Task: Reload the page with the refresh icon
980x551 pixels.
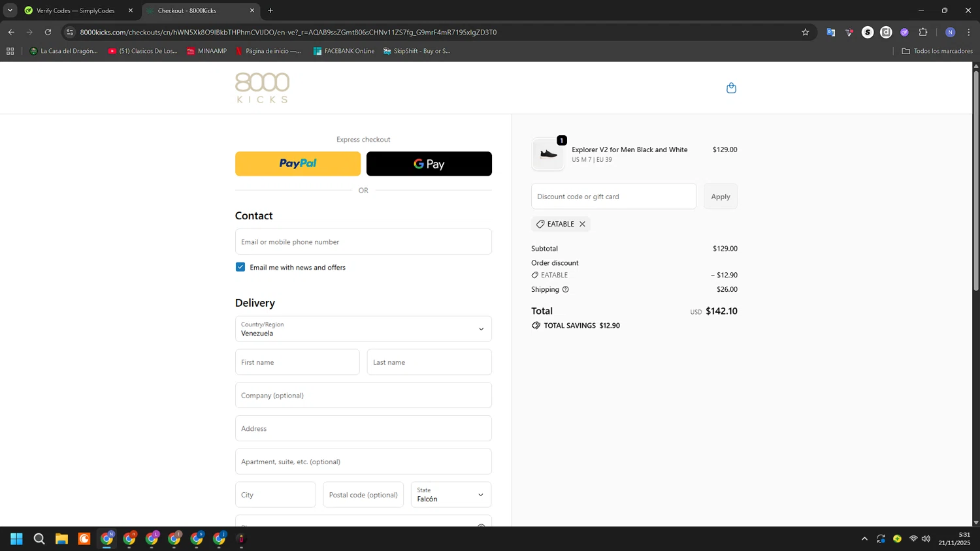Action: tap(48, 32)
